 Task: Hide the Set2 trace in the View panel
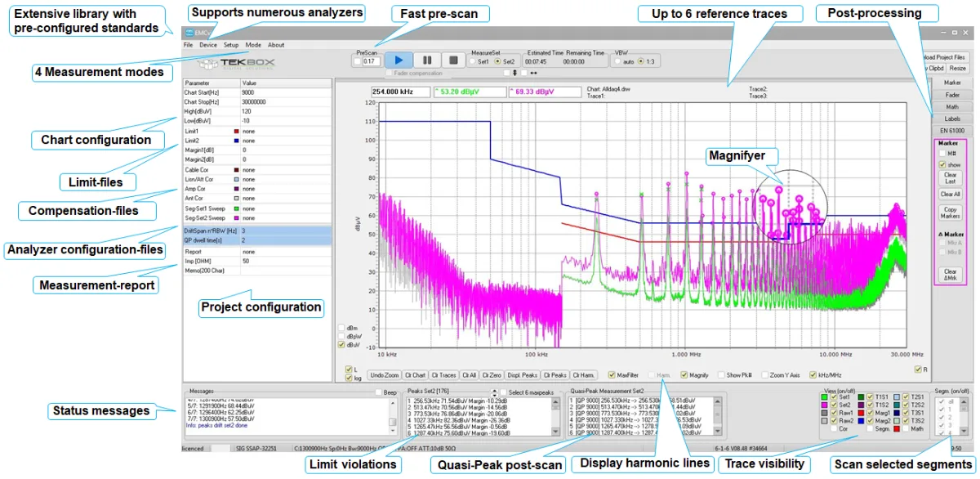(x=834, y=405)
